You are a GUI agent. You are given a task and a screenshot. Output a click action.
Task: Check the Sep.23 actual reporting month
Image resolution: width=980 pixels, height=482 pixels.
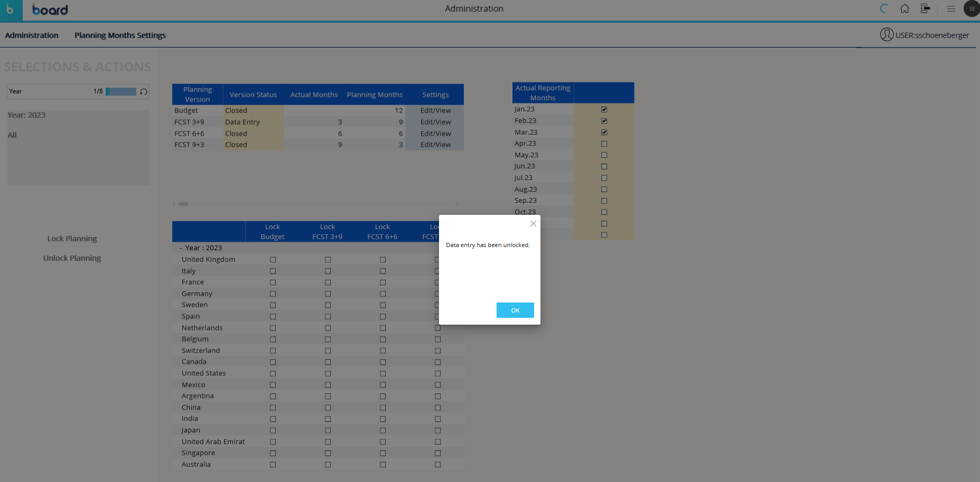click(x=604, y=201)
